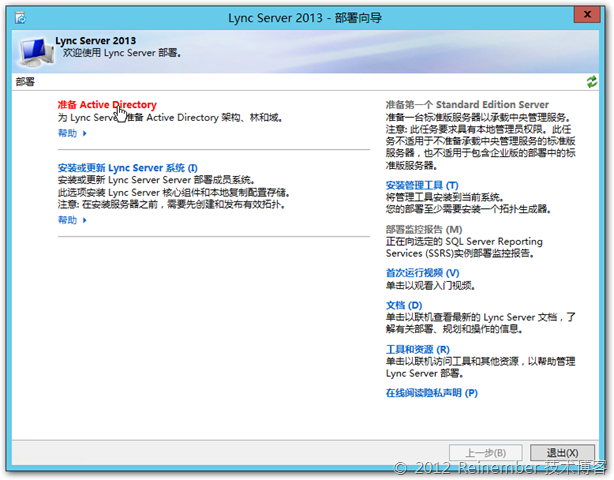Open 帮助 link under 准备 Active Directory
Screen dimensions: 614x480
67,133
